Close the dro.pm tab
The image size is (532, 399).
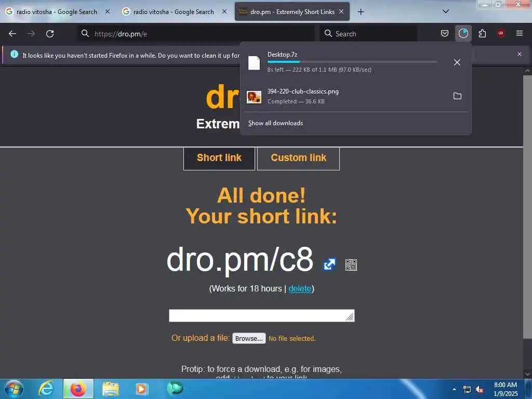(x=341, y=11)
